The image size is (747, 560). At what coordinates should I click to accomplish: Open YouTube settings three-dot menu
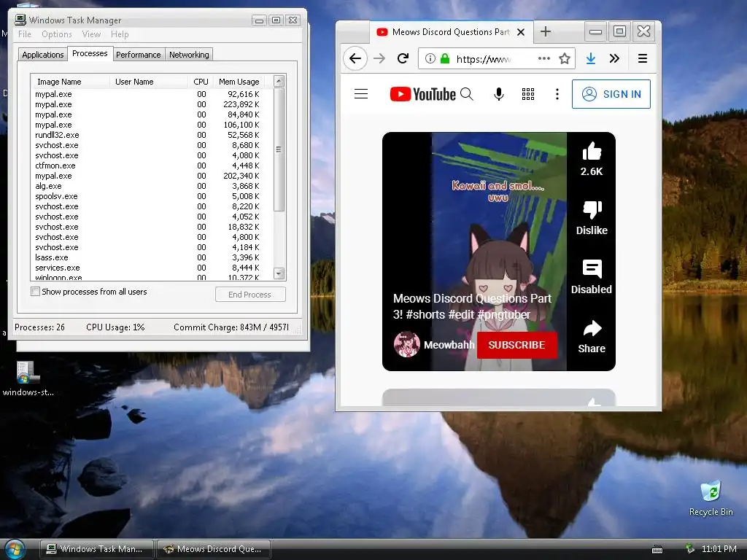[x=557, y=94]
